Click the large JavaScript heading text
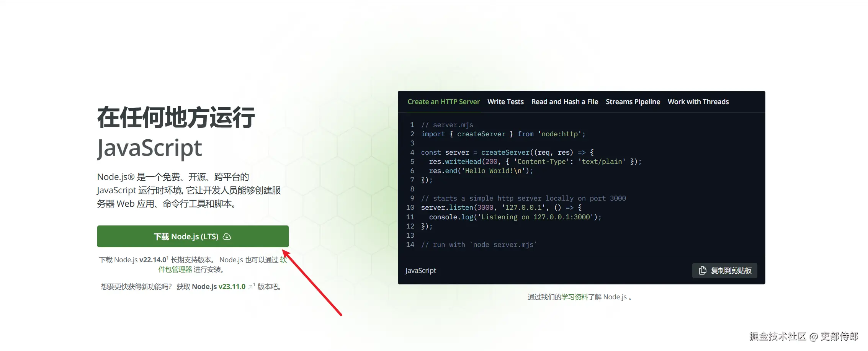The width and height of the screenshot is (868, 351). (149, 148)
